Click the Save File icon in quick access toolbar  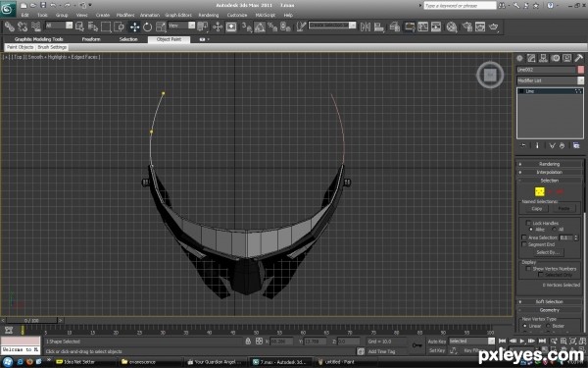[x=43, y=5]
